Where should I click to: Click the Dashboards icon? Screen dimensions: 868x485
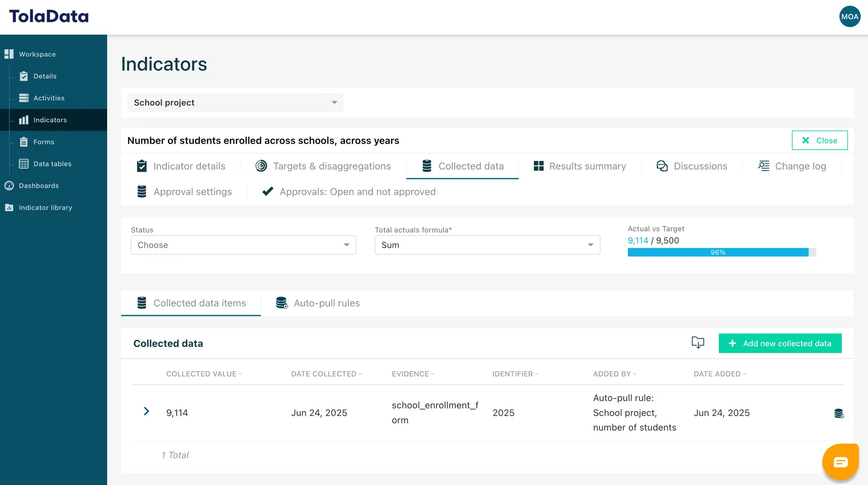click(8, 185)
